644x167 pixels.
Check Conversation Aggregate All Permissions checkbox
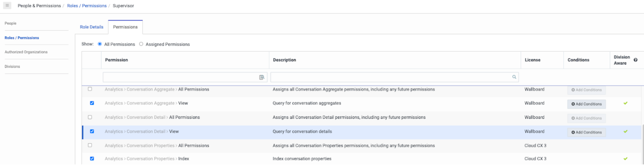[x=90, y=89]
